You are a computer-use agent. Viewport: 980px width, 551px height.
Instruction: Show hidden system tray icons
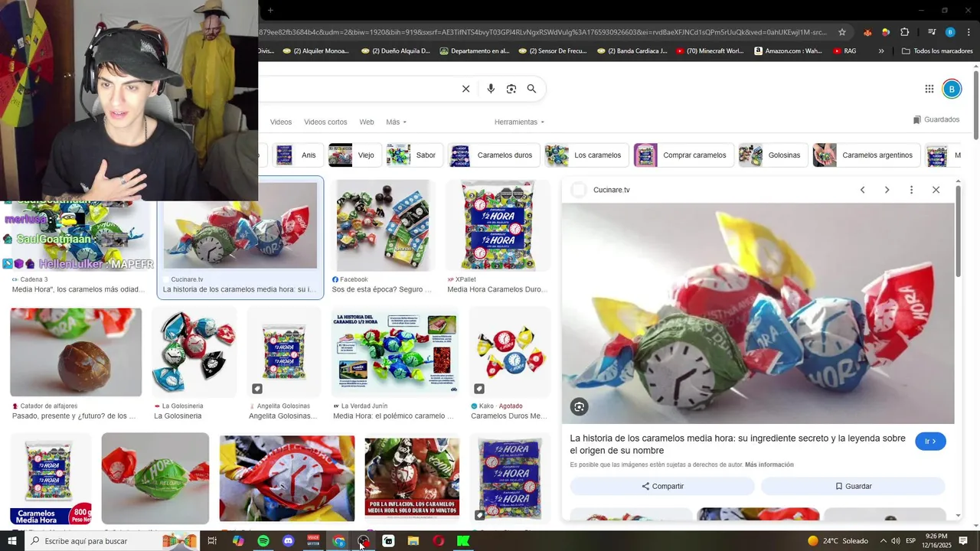click(x=883, y=541)
